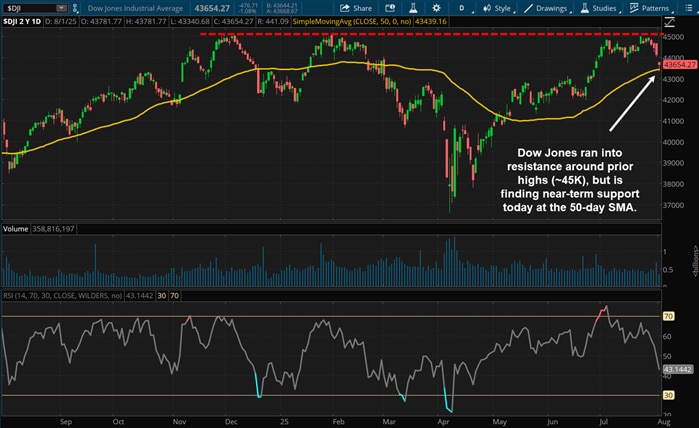This screenshot has height=428, width=699.
Task: Click the last price 43654.27 in header
Action: (212, 8)
